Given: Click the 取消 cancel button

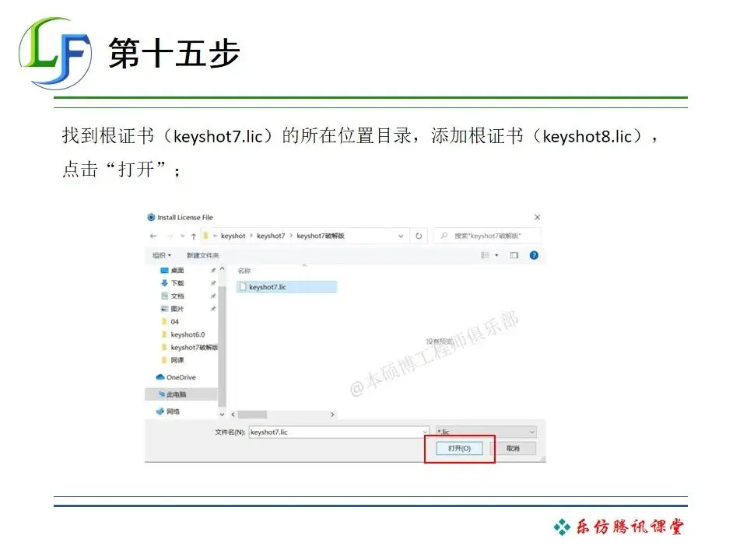Looking at the screenshot, I should [513, 448].
